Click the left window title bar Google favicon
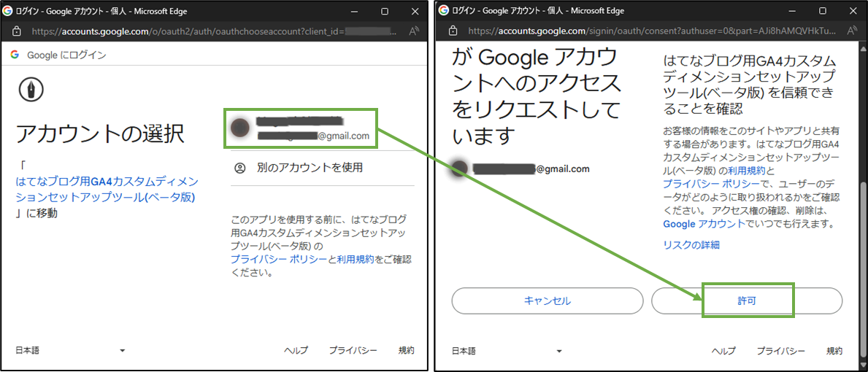Viewport: 868px width, 372px height. point(9,10)
